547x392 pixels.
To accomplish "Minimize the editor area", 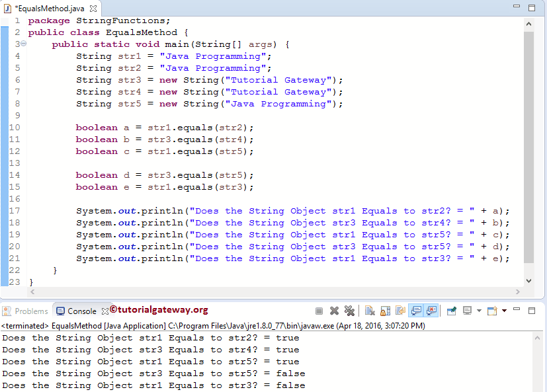I will (517, 6).
